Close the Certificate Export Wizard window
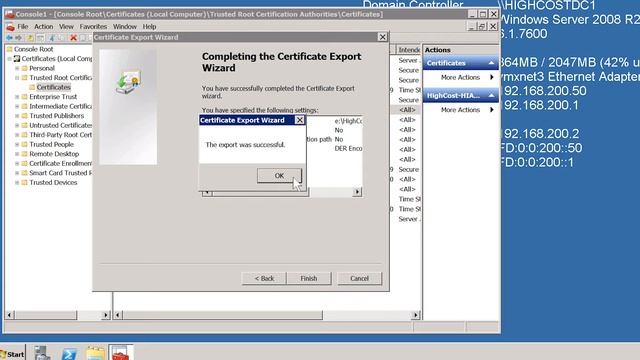Image resolution: width=640 pixels, height=360 pixels. [382, 37]
